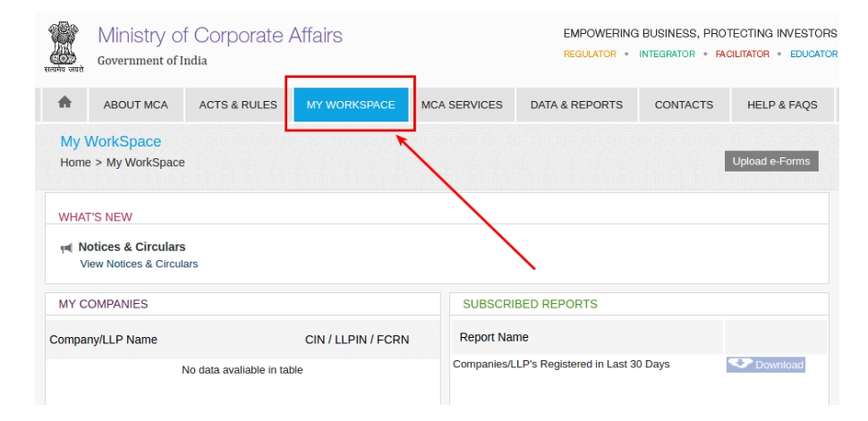Click the SUBSCRIBED REPORTS section heading
Screen dimensions: 868x421
[531, 304]
